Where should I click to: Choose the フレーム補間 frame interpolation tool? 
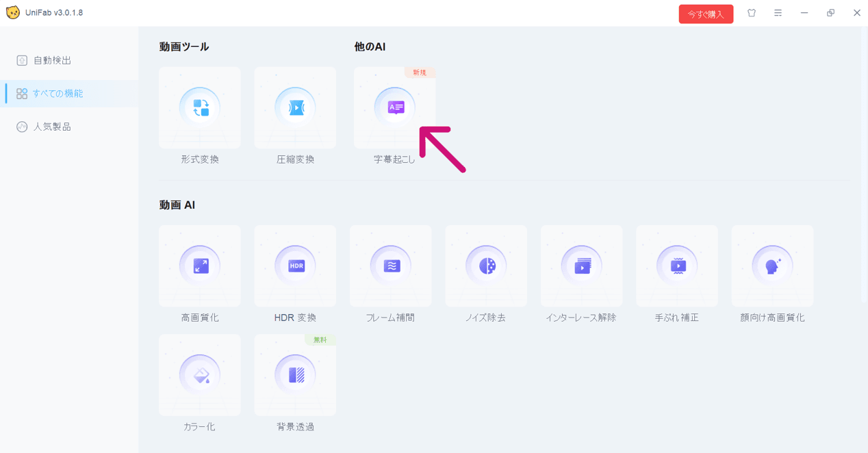(391, 266)
